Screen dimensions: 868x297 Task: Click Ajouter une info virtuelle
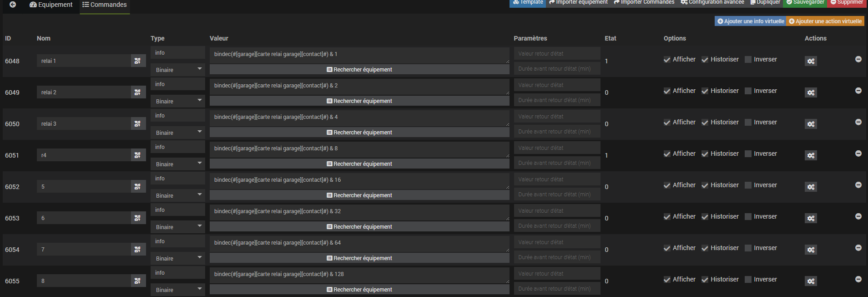751,21
